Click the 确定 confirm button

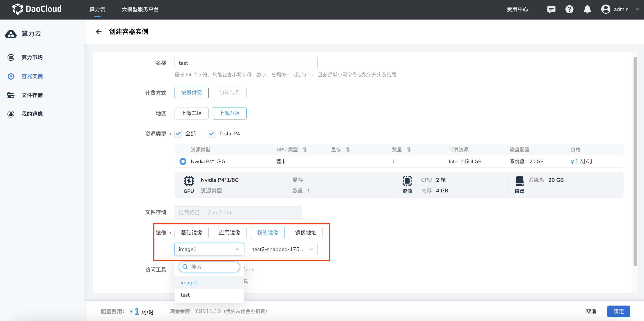618,311
